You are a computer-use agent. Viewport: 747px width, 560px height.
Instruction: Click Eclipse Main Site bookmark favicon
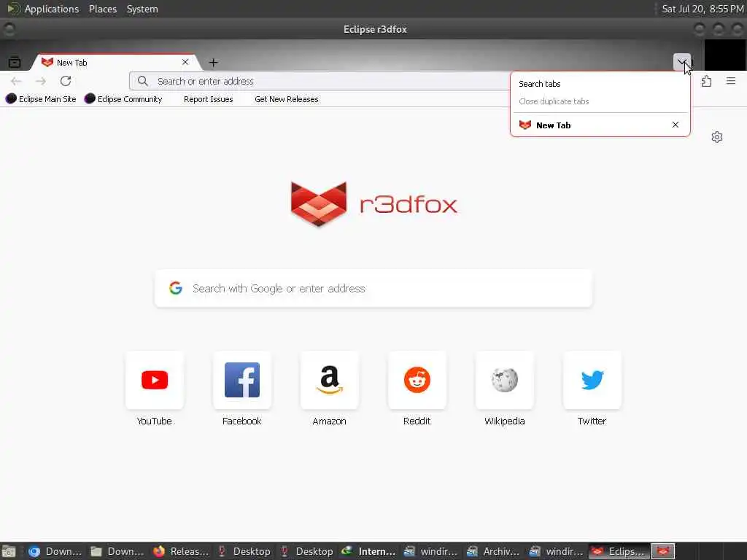11,98
